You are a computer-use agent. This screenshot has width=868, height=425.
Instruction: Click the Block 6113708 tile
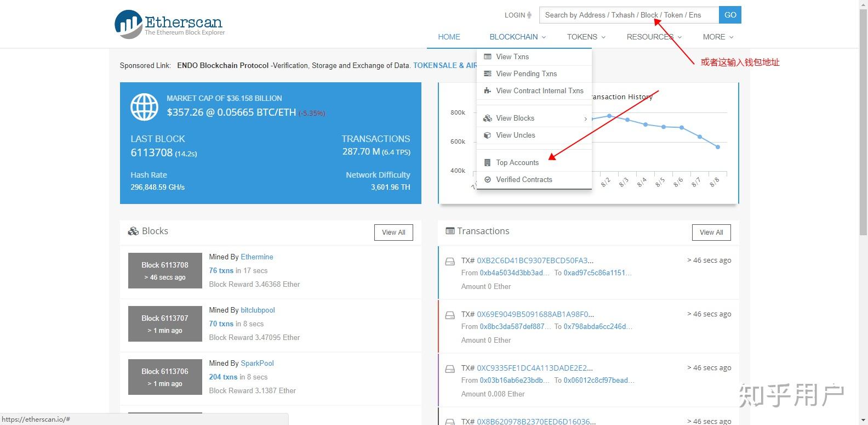[165, 270]
